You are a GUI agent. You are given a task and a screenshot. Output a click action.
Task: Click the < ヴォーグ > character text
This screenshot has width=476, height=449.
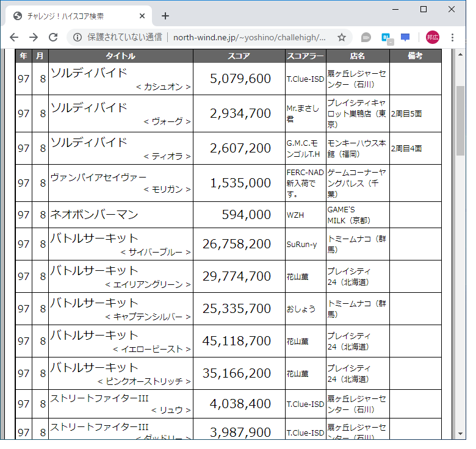click(x=167, y=121)
